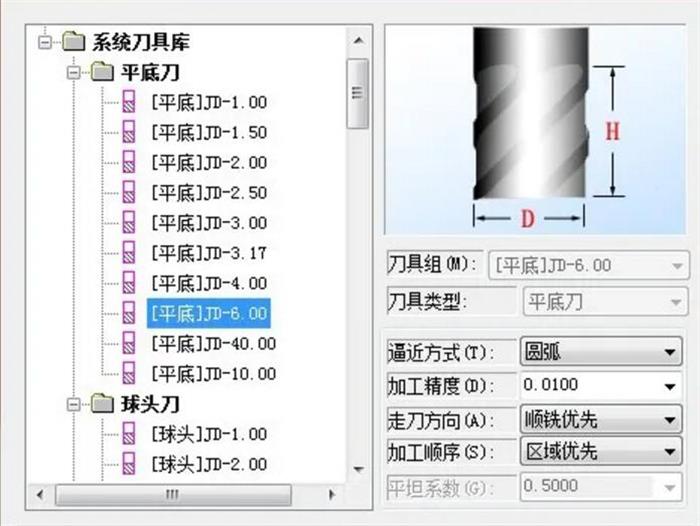Click the 平底刀 folder icon
This screenshot has height=526, width=700.
point(102,72)
